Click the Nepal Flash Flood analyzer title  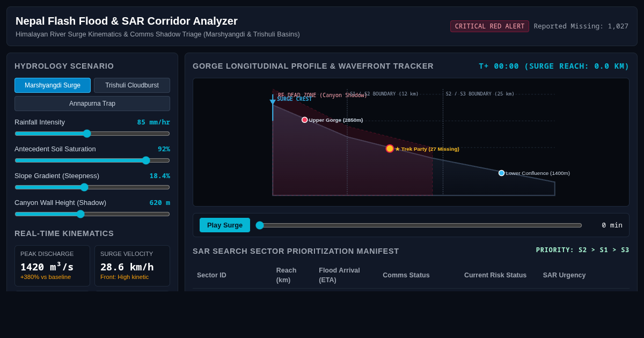click(x=127, y=21)
